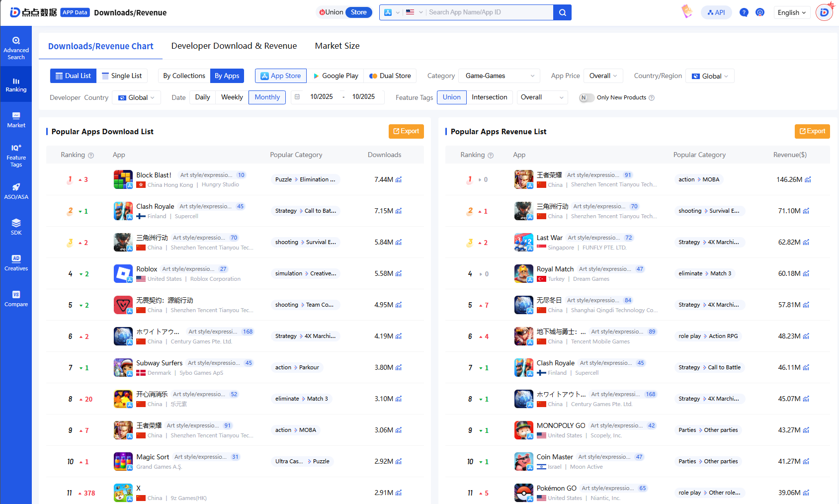Screen dimensions: 839x504
Task: Click the Ranking column help icon in Revenue List
Action: [491, 156]
